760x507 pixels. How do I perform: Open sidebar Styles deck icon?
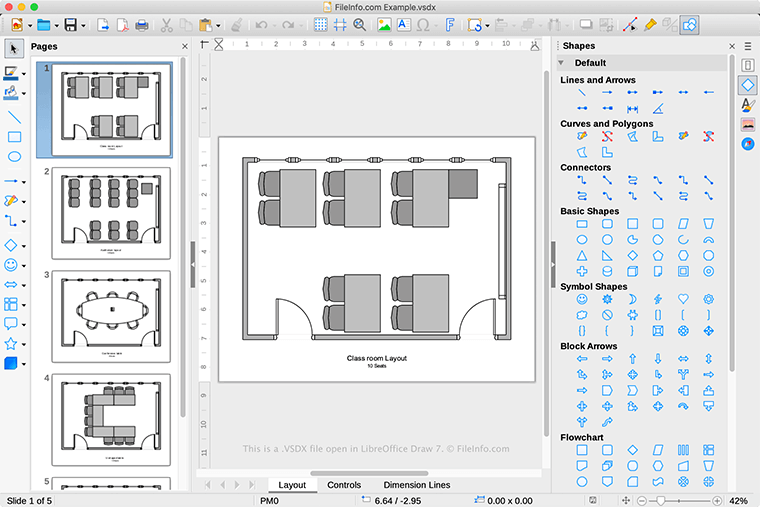[x=748, y=105]
